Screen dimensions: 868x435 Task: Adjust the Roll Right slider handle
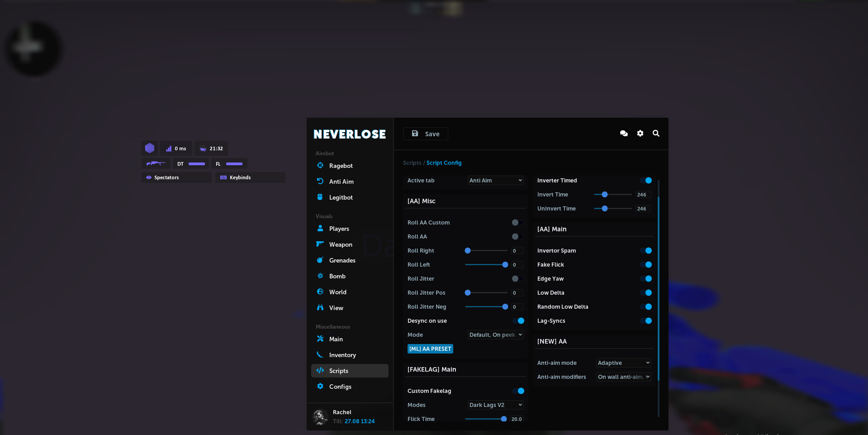(x=468, y=250)
